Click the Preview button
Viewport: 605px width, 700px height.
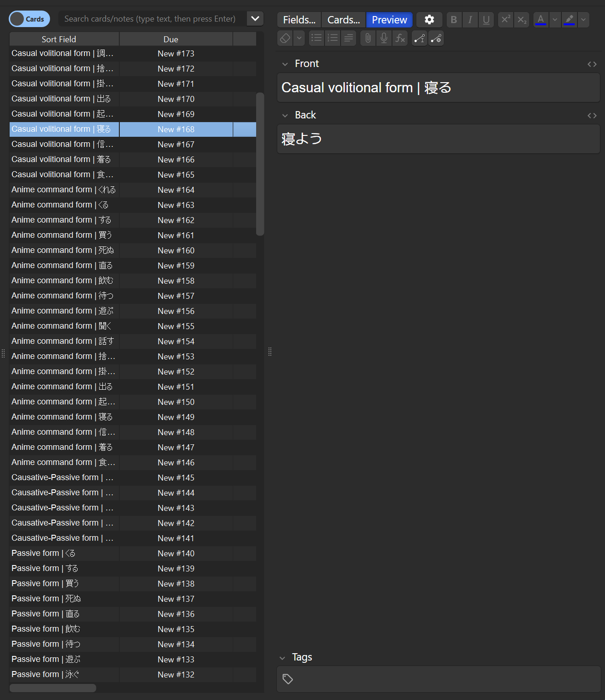tap(389, 20)
